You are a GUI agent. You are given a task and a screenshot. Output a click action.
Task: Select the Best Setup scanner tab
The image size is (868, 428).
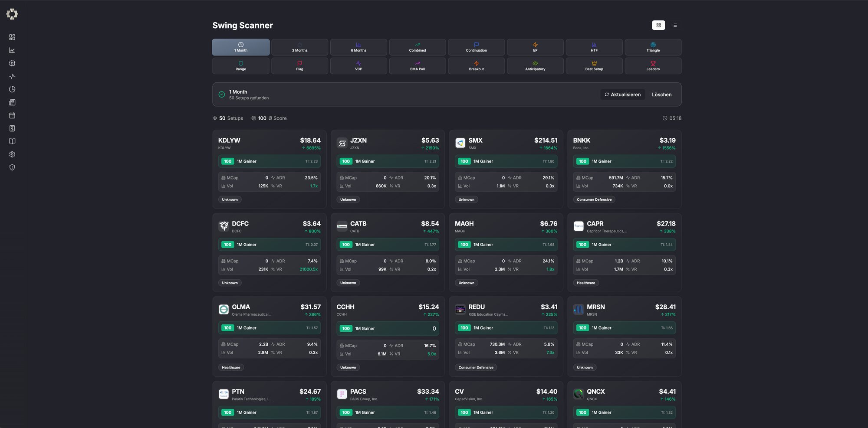(594, 66)
